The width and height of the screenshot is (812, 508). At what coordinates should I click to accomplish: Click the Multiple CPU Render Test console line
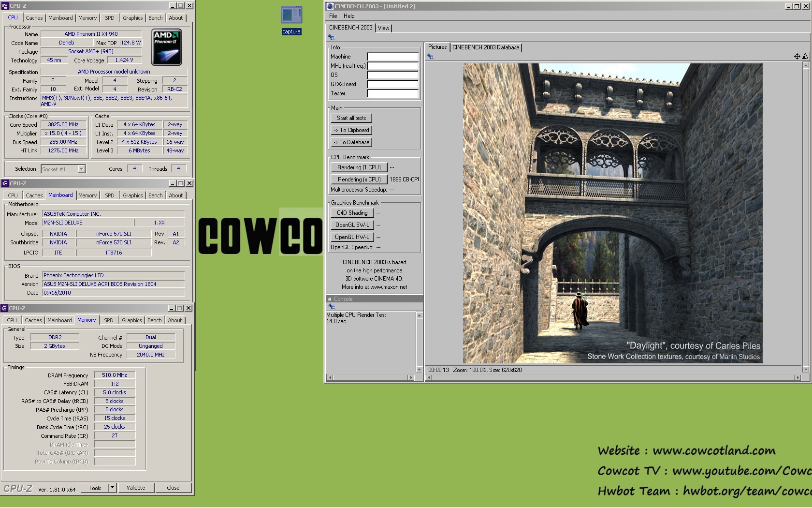click(356, 315)
